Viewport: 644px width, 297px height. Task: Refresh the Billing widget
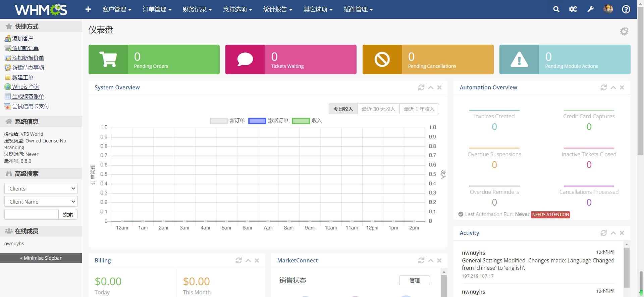[x=239, y=260]
